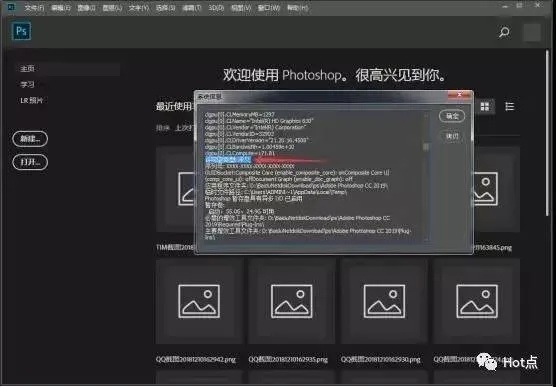556x387 pixels.
Task: Click 拷贝 button in system info dialog
Action: point(452,136)
